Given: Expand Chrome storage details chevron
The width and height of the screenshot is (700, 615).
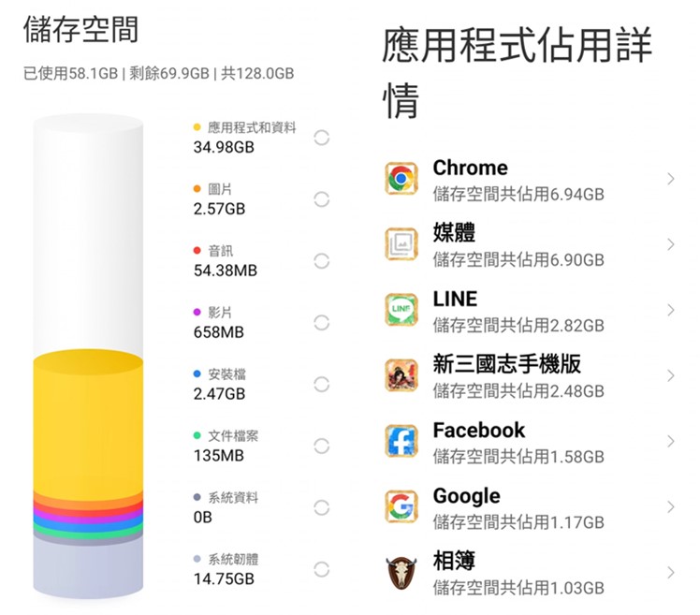Looking at the screenshot, I should point(671,179).
